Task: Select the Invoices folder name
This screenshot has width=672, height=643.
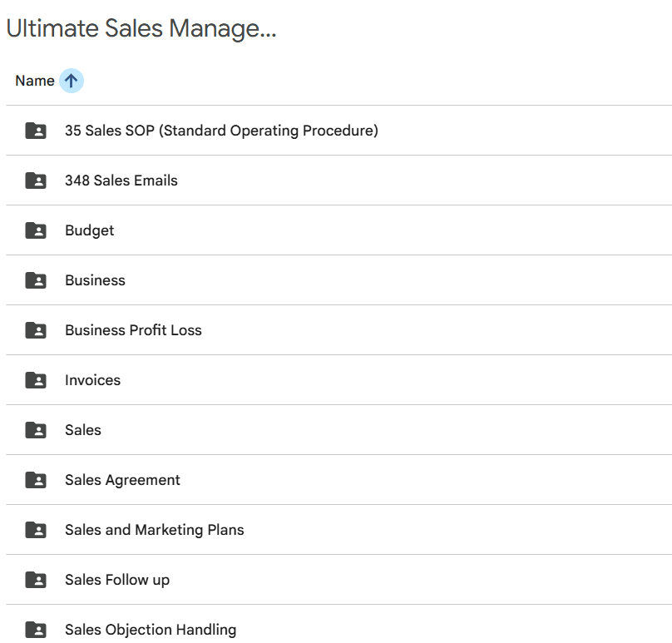Action: [92, 380]
